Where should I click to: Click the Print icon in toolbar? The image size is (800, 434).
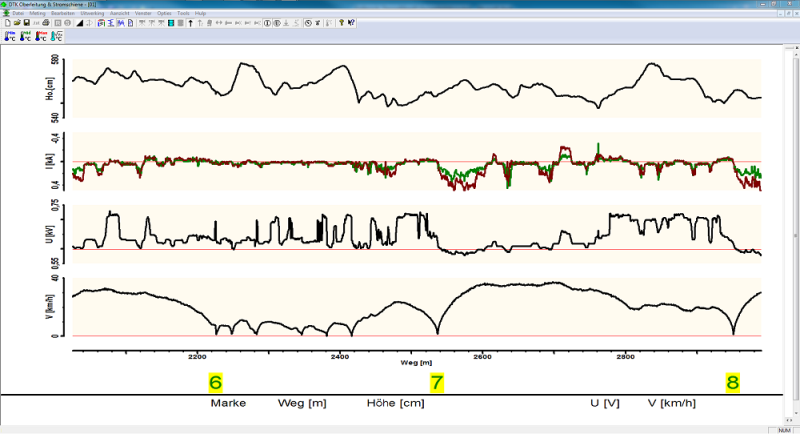[46, 22]
